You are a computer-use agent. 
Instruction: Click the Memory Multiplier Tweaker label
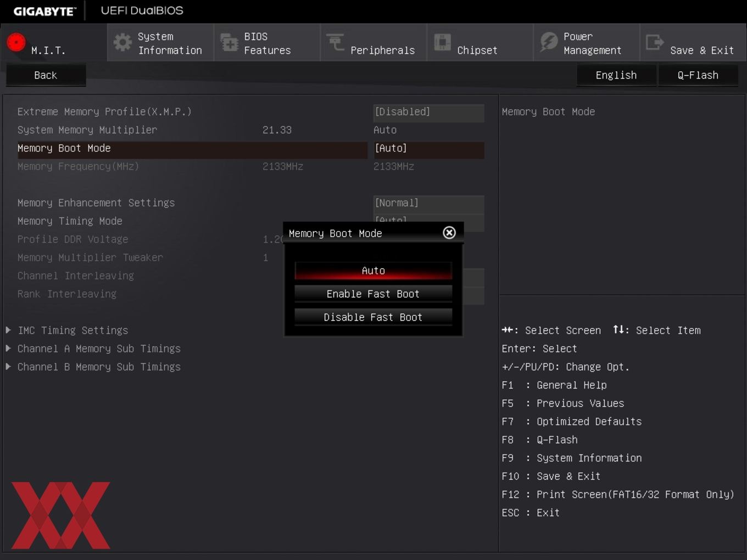coord(90,257)
